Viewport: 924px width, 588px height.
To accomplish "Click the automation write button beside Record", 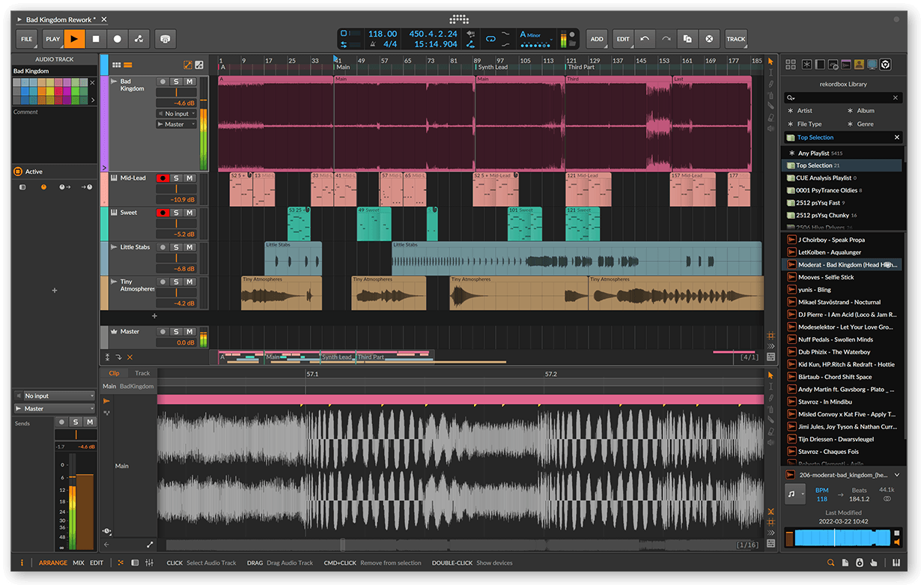I will 139,39.
